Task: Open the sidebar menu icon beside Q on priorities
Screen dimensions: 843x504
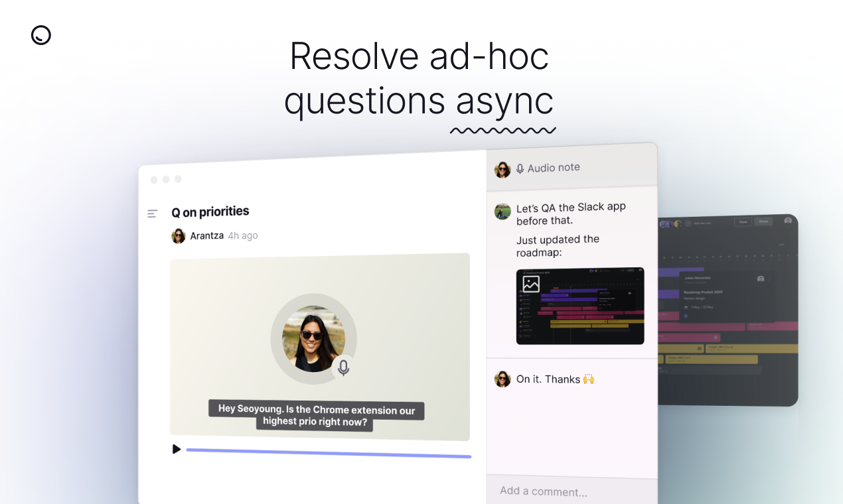Action: pos(153,214)
